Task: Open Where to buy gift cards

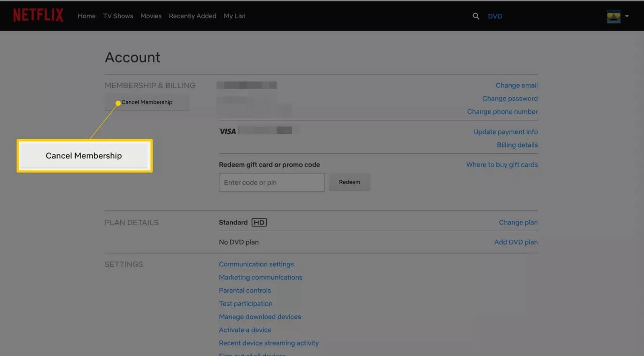Action: (x=502, y=165)
